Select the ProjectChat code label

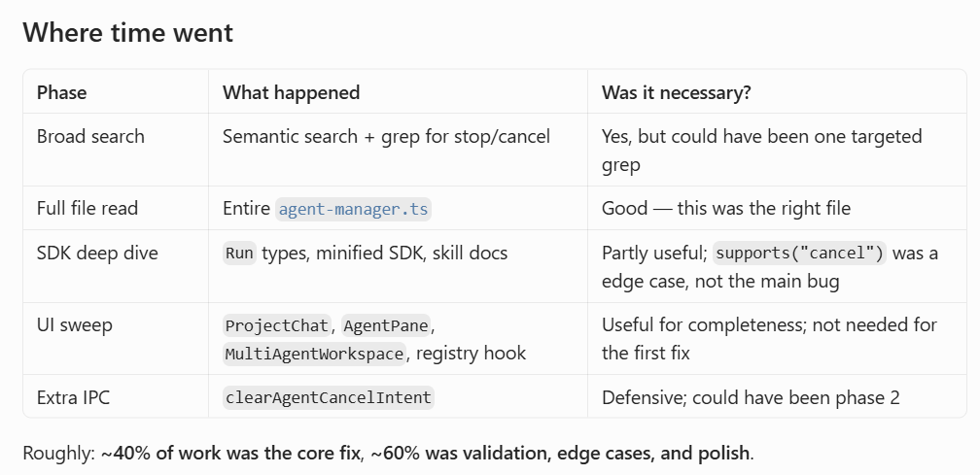[277, 325]
